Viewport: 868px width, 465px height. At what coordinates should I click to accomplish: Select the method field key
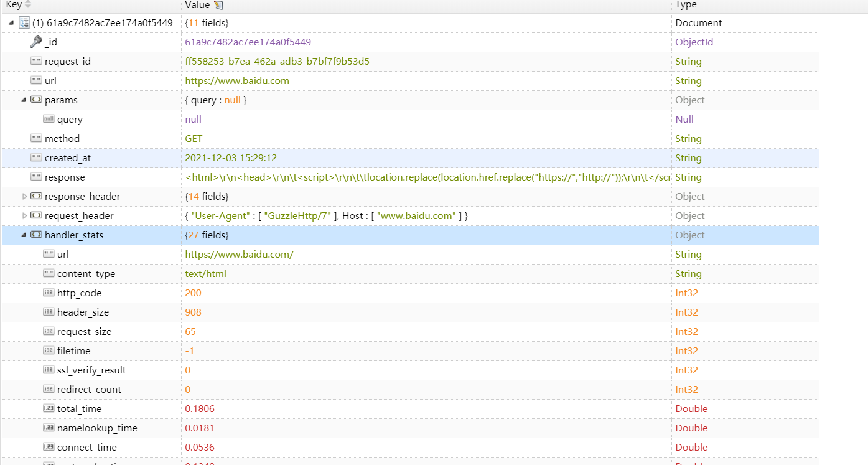[62, 139]
